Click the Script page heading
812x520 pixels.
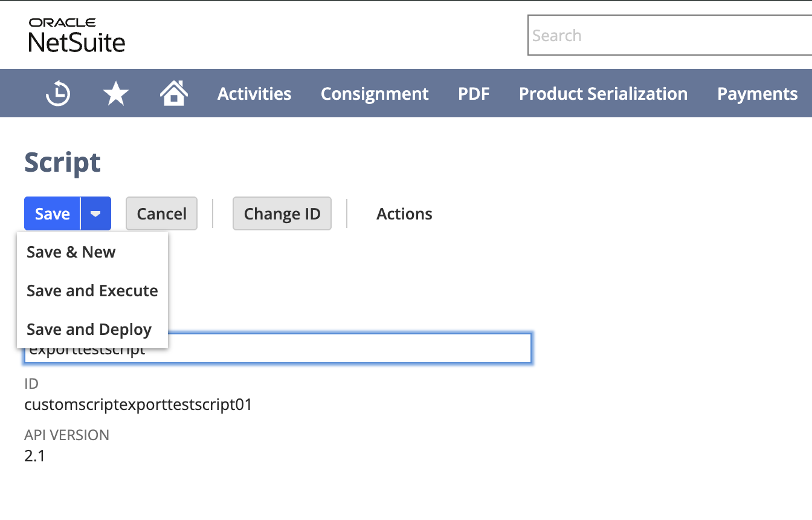[62, 163]
